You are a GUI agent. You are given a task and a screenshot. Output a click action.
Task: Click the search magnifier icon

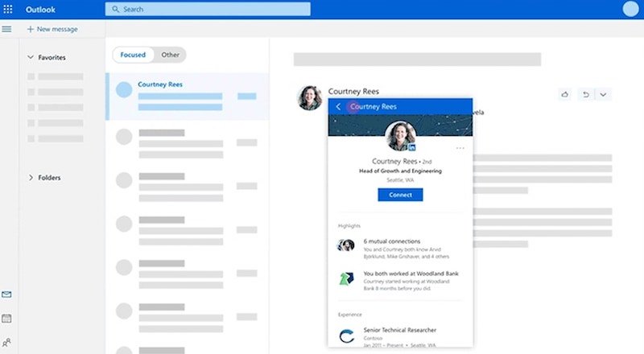[115, 9]
